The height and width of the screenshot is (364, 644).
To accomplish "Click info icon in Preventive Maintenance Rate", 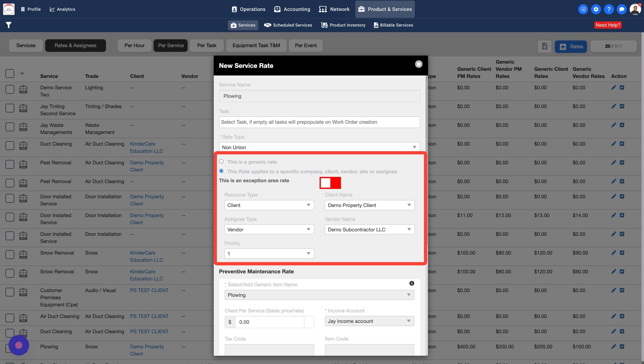I will 411,283.
